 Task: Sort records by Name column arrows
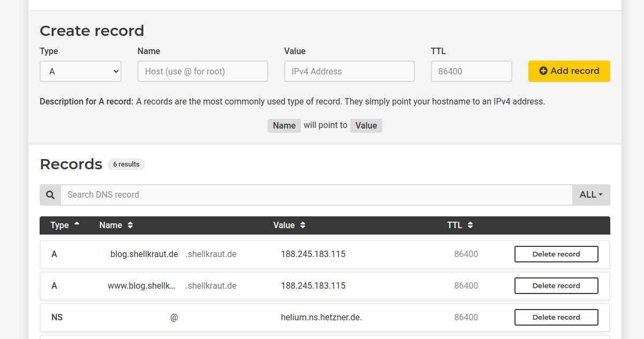(130, 225)
